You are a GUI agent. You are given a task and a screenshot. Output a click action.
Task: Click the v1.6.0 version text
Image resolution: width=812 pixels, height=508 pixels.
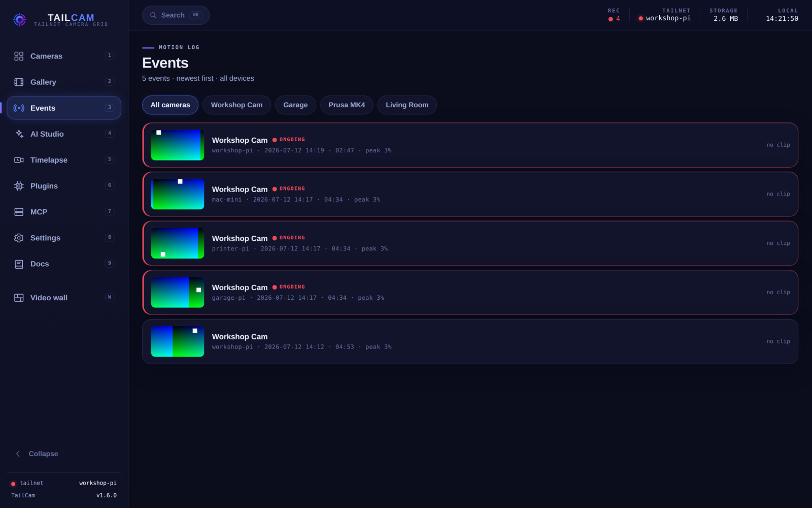tap(107, 495)
